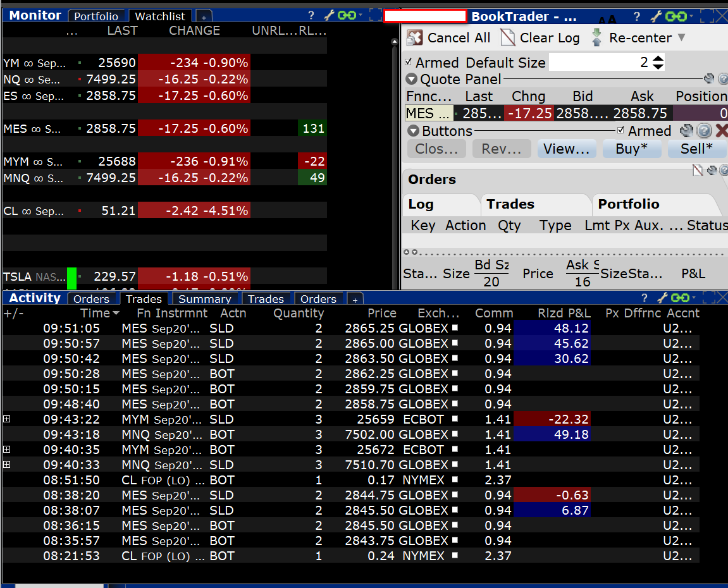Open Activity window link group dropdown arrow
This screenshot has width=728, height=588.
point(694,297)
